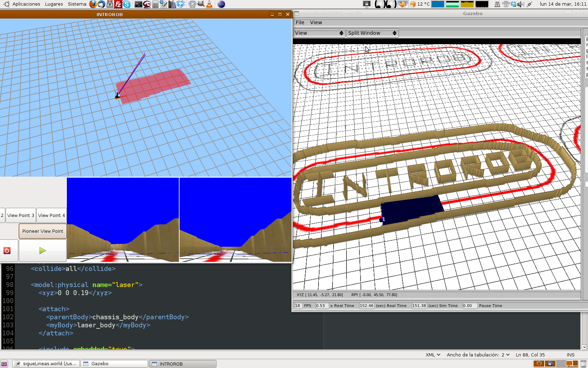Open the Sistema menu
588x368 pixels.
(77, 4)
